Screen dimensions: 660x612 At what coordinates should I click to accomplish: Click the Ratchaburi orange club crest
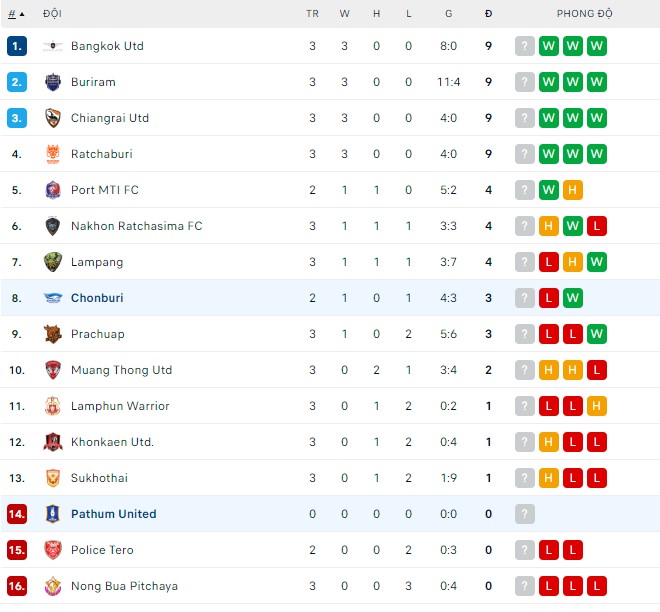point(53,154)
